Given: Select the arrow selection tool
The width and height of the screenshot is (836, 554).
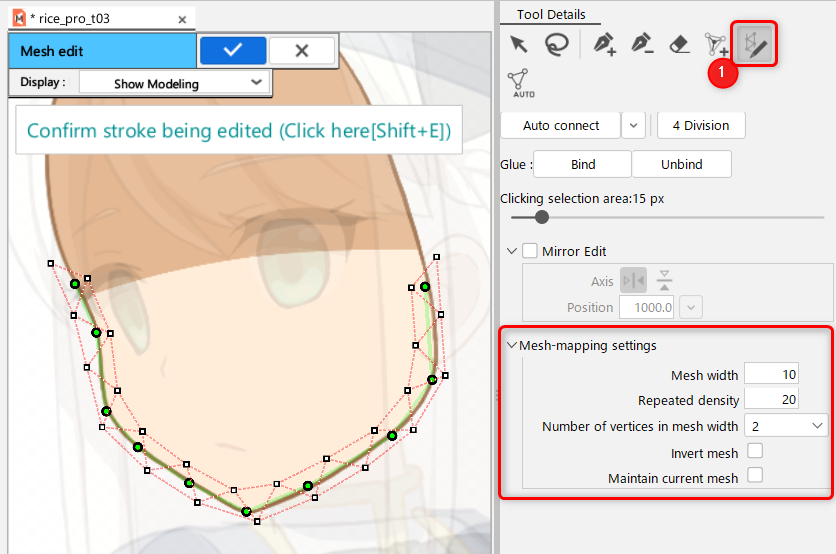Looking at the screenshot, I should pyautogui.click(x=518, y=44).
